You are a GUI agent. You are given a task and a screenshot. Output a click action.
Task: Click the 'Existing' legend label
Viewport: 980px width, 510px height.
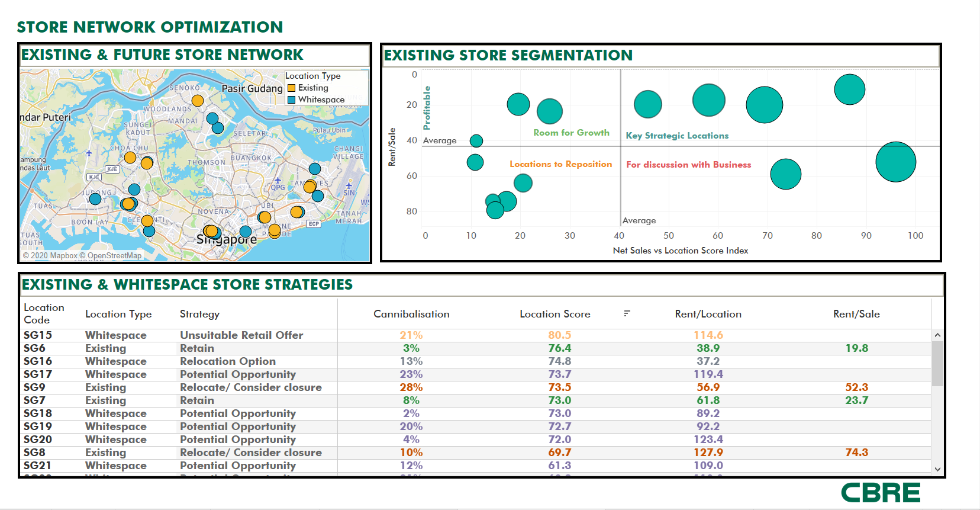click(x=313, y=88)
